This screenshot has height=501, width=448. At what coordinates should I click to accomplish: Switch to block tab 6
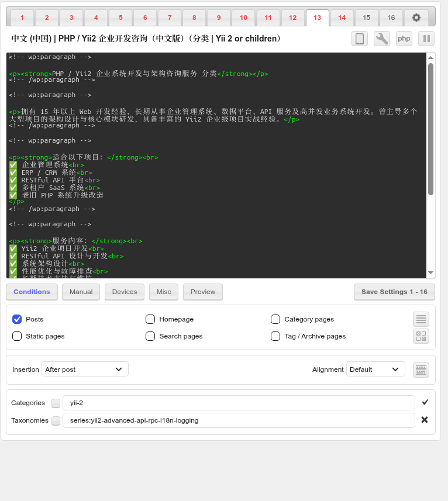pyautogui.click(x=145, y=18)
